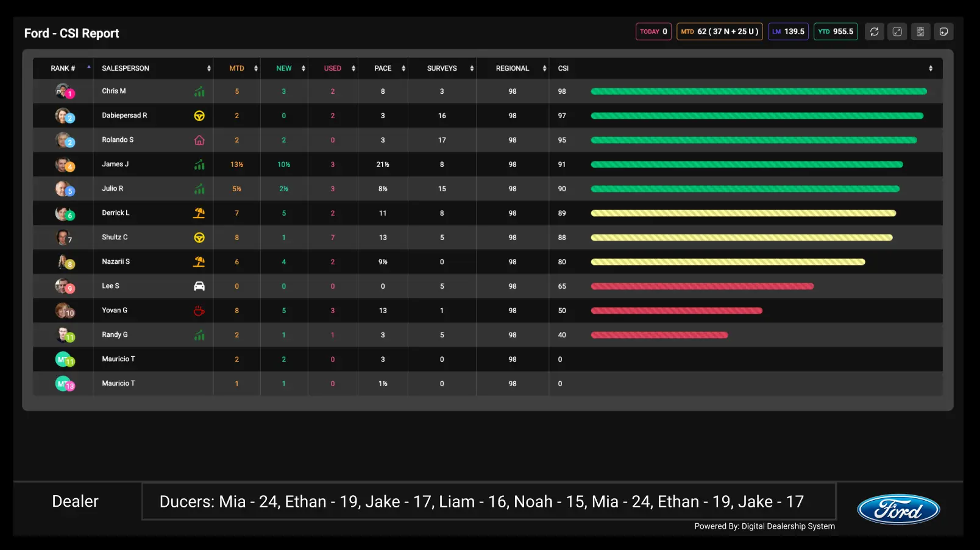
Task: Click Shultz C's rank 7 avatar
Action: [64, 238]
